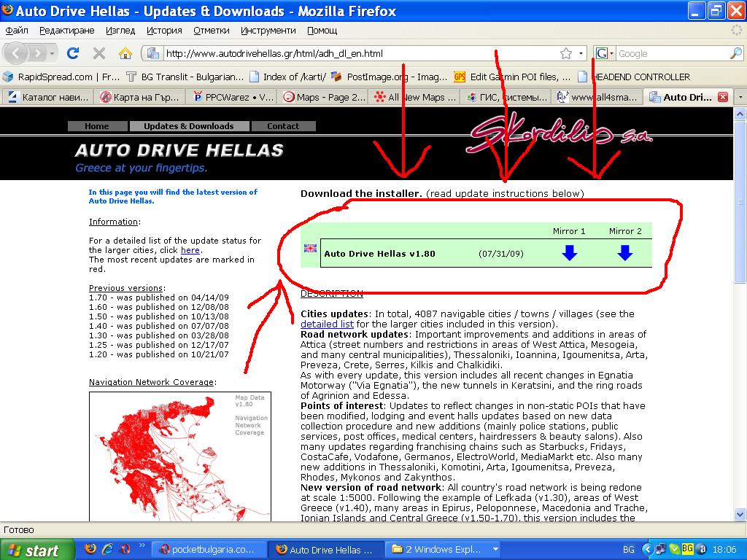747x560 pixels.
Task: Download from the Mirror 2 blue arrow
Action: (x=624, y=253)
